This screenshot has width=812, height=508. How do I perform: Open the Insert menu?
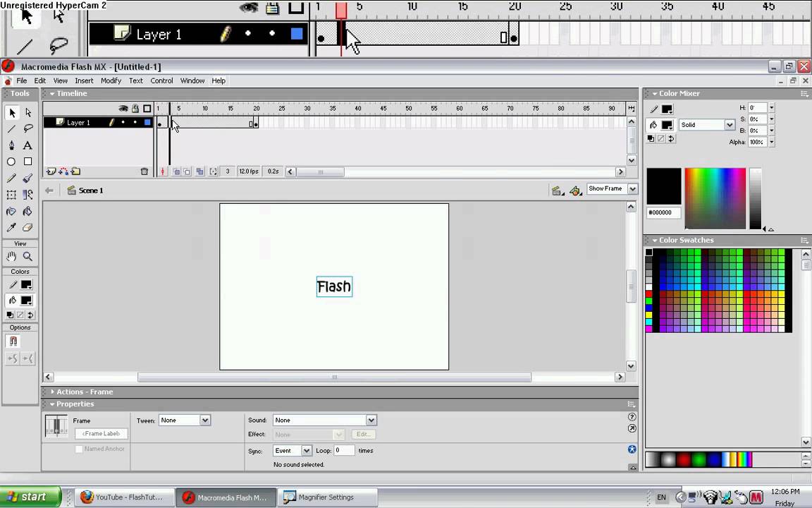click(x=84, y=81)
